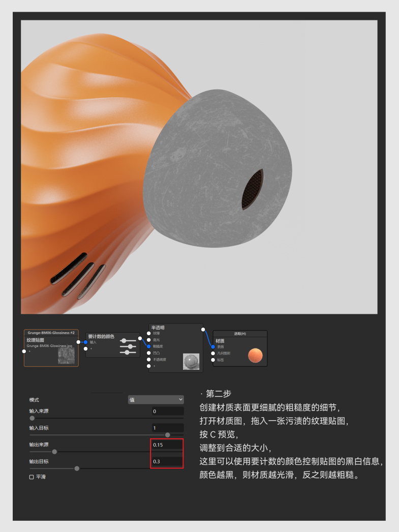Screen dimensions: 399x532
Task: Click the orange sphere preview on 材质 node
Action: 256,356
